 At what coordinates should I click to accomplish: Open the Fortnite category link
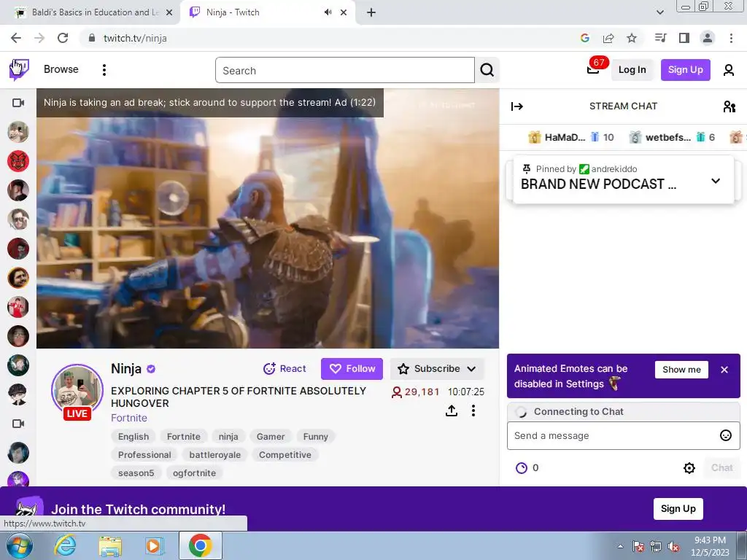click(x=128, y=418)
